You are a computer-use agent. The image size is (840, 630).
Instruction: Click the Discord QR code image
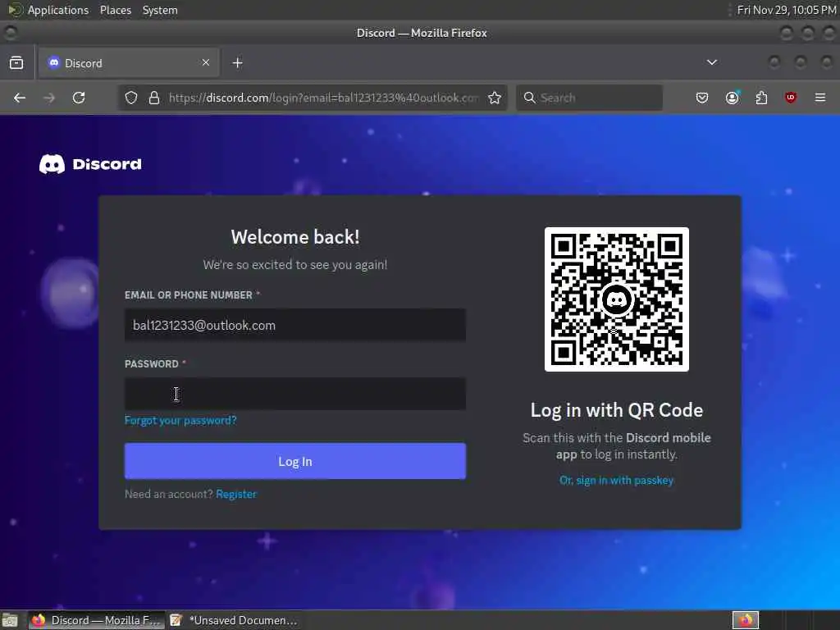(x=617, y=299)
